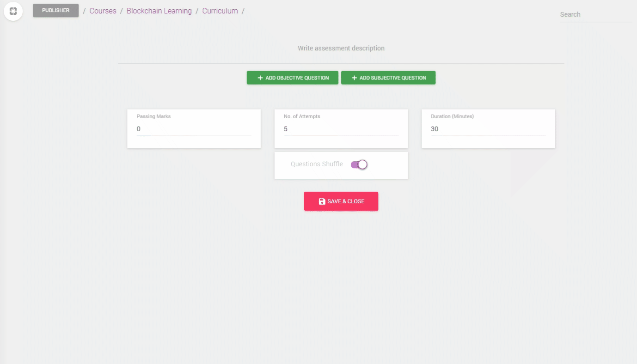The height and width of the screenshot is (364, 637).
Task: Open the Courses breadcrumb link
Action: pos(103,11)
